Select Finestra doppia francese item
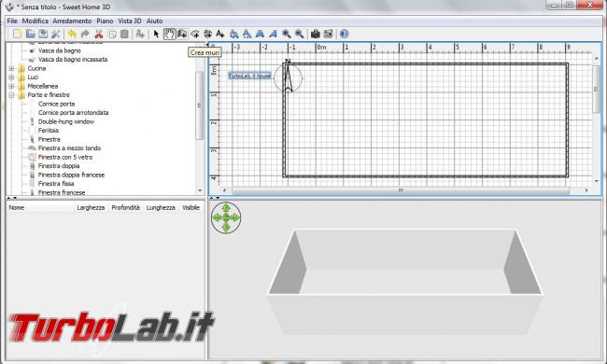Screen dimensions: 607x364 pos(71,175)
